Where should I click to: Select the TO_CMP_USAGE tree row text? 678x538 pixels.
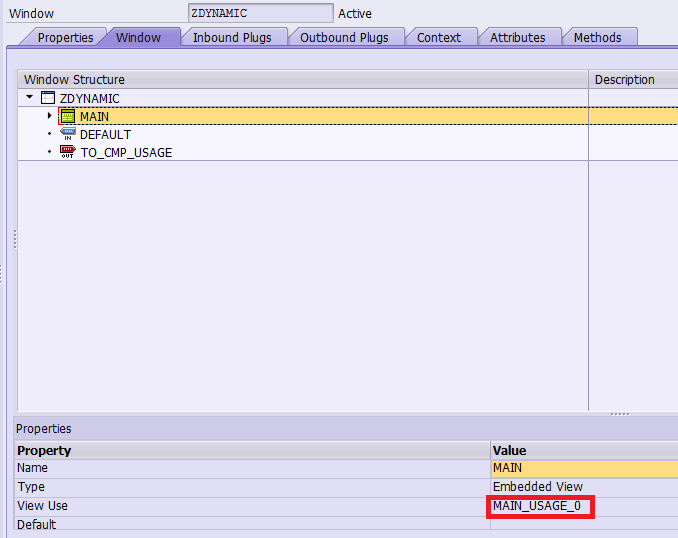(126, 153)
